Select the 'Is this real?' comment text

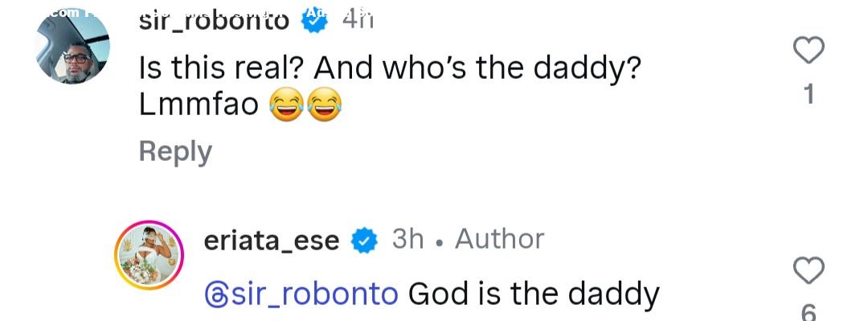coord(391,88)
